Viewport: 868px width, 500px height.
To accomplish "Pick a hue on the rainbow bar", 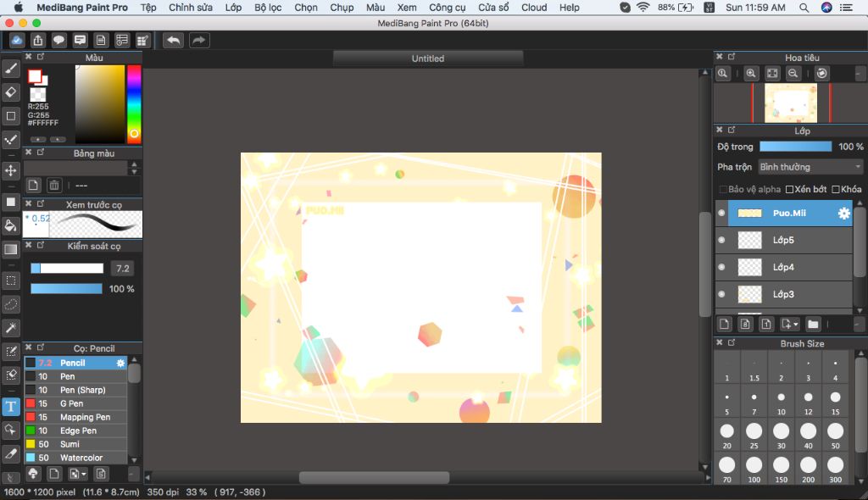I will [x=134, y=104].
